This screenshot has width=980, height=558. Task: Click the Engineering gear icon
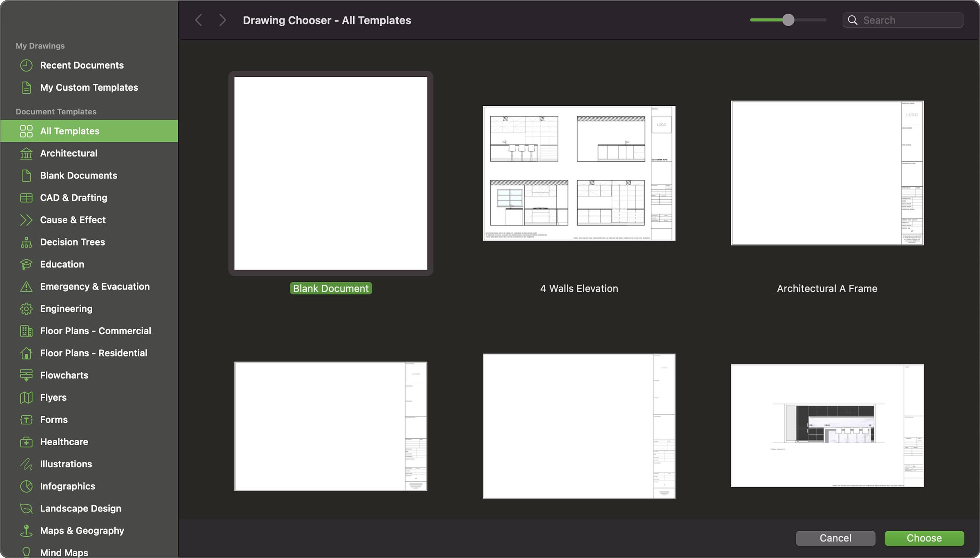(26, 309)
